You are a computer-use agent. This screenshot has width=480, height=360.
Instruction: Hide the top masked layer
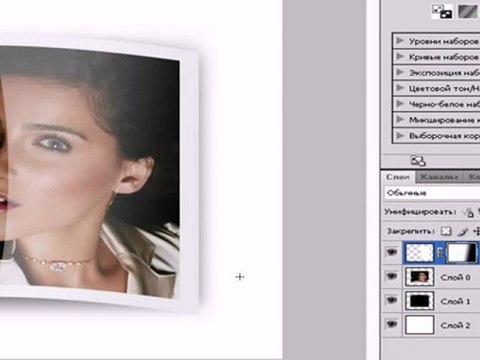point(392,252)
